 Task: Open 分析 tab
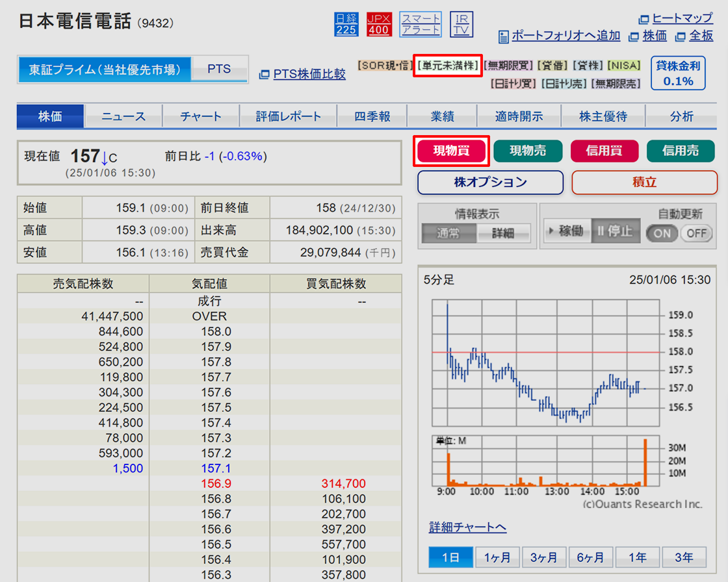[681, 116]
